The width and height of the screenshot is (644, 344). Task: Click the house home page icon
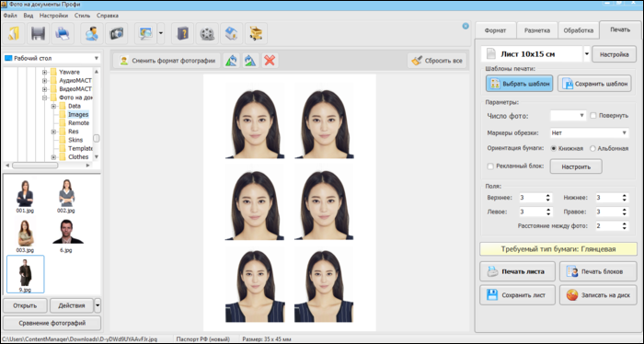[x=232, y=34]
